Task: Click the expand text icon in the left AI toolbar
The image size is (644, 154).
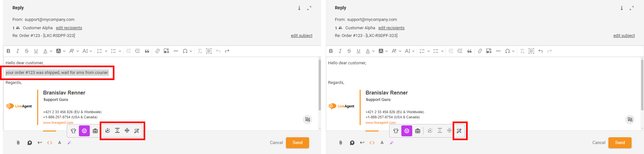Action: tap(117, 131)
